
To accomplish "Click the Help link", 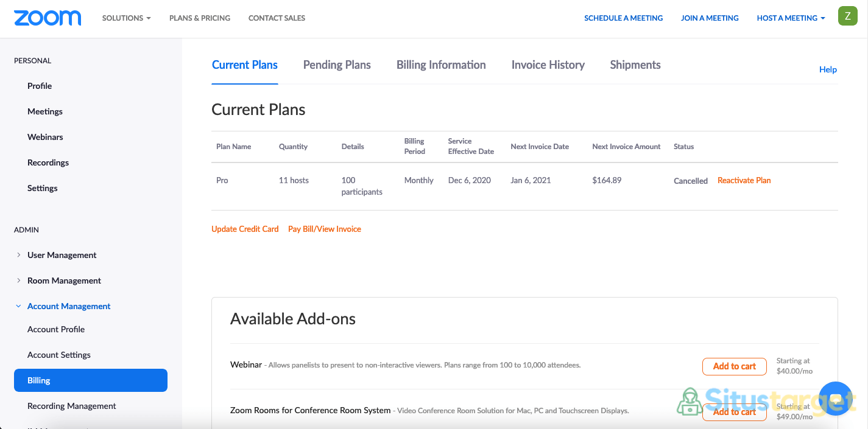I will [x=828, y=69].
